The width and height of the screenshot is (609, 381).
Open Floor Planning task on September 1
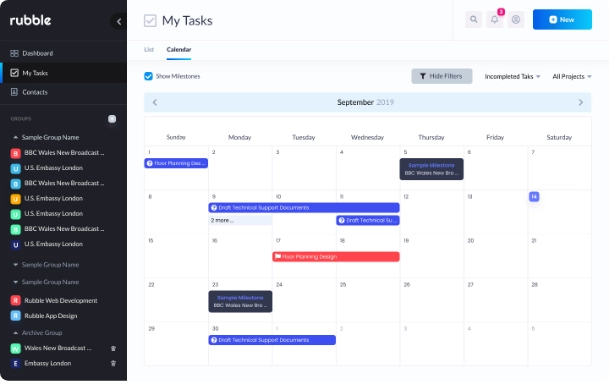click(x=176, y=163)
